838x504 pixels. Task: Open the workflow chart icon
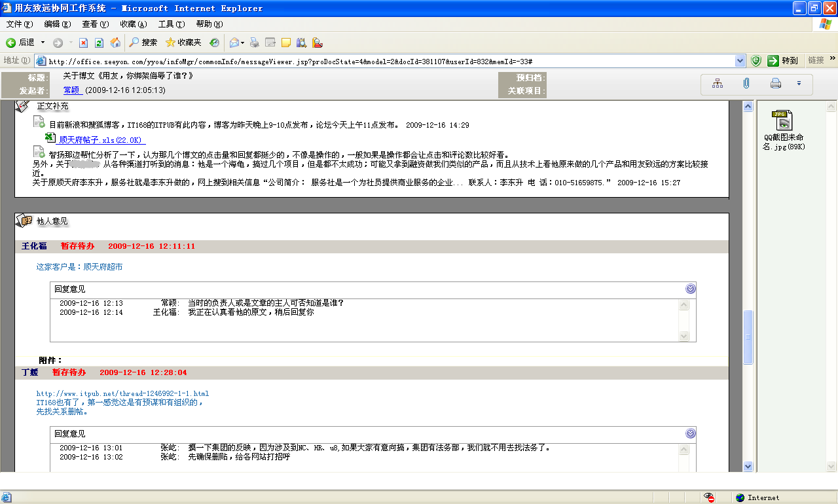(718, 83)
